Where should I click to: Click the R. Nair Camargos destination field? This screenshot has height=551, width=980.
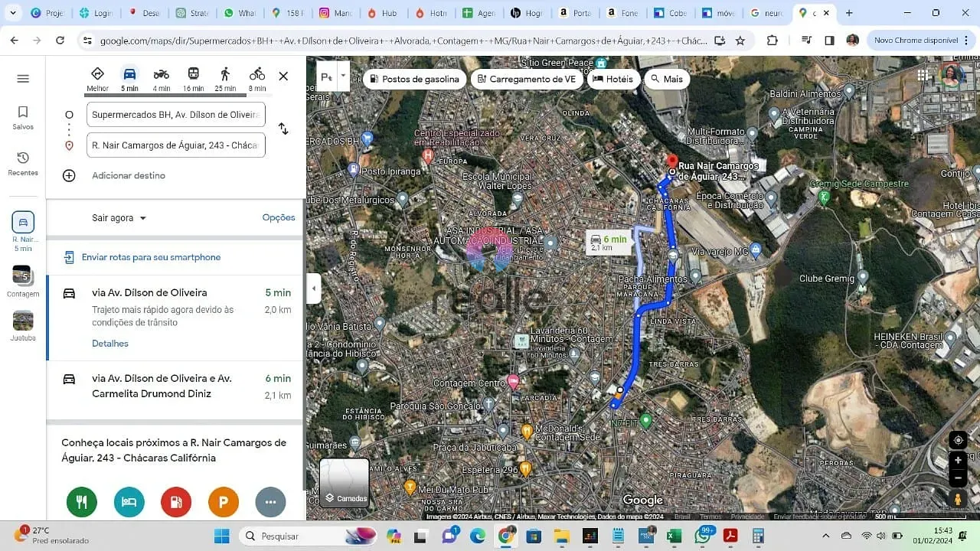pyautogui.click(x=176, y=145)
